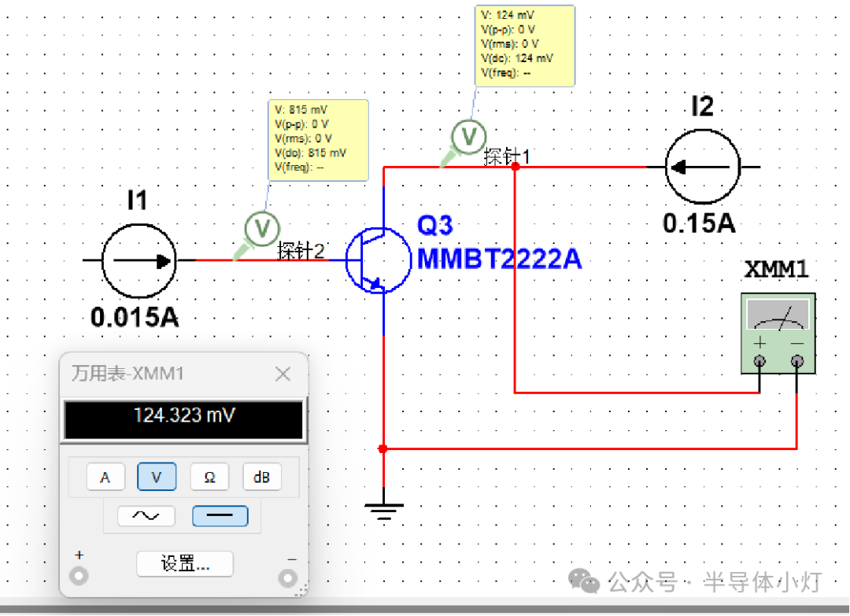Click the wire junction dot above ground

pos(383,449)
